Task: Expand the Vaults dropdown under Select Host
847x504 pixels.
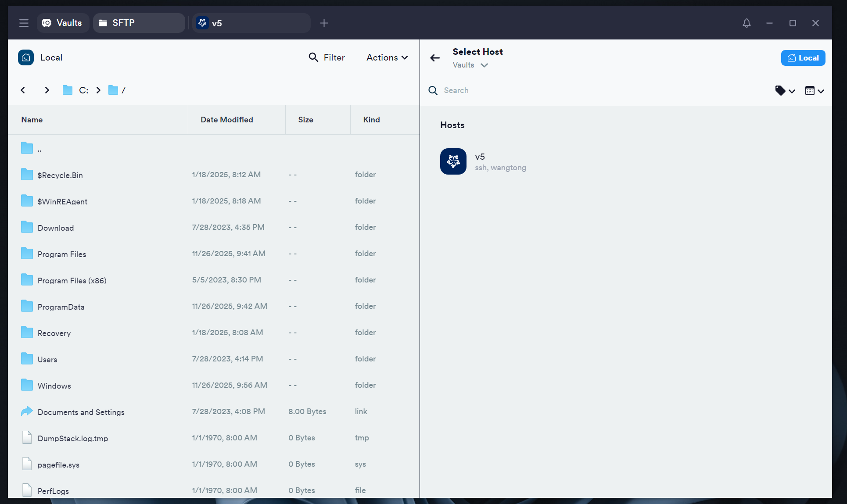Action: click(x=470, y=65)
